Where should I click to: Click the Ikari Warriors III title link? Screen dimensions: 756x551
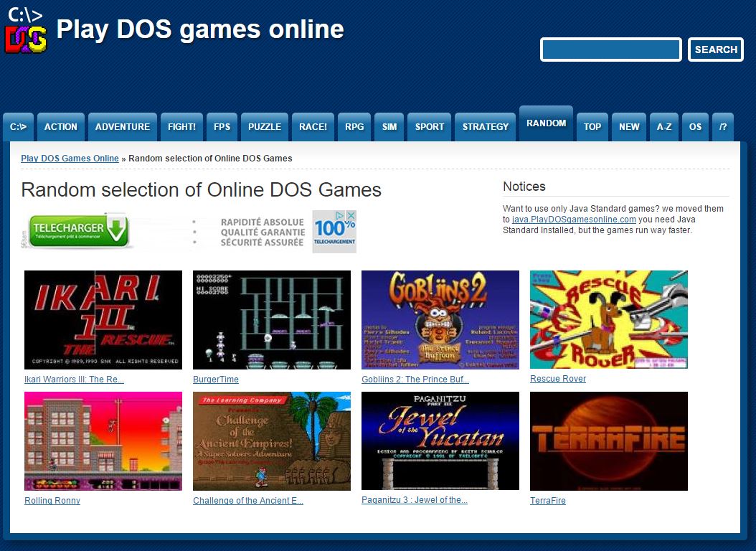point(75,380)
